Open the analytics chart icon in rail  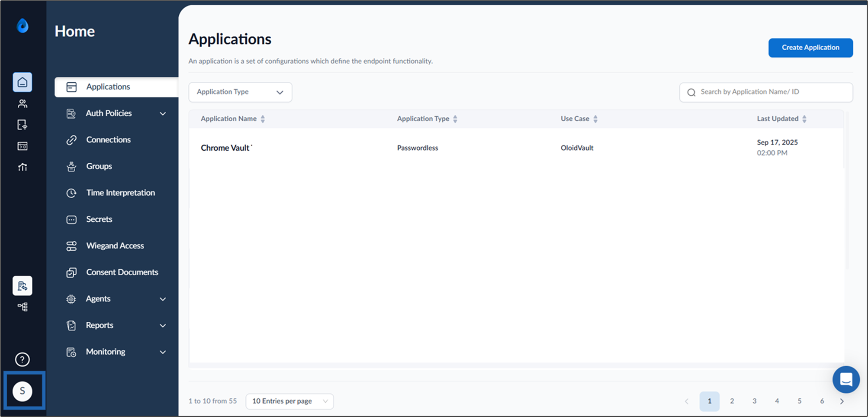click(x=23, y=167)
